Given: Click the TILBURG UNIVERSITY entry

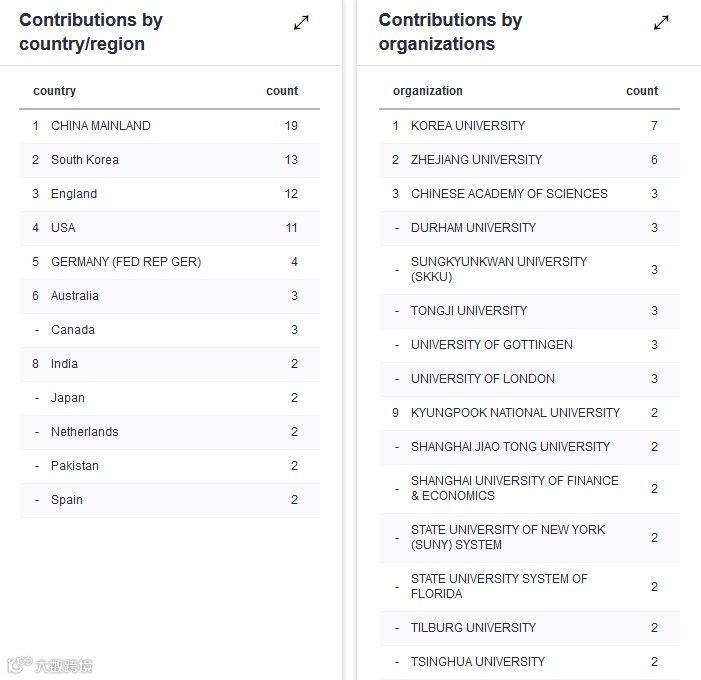Looking at the screenshot, I should (473, 628).
